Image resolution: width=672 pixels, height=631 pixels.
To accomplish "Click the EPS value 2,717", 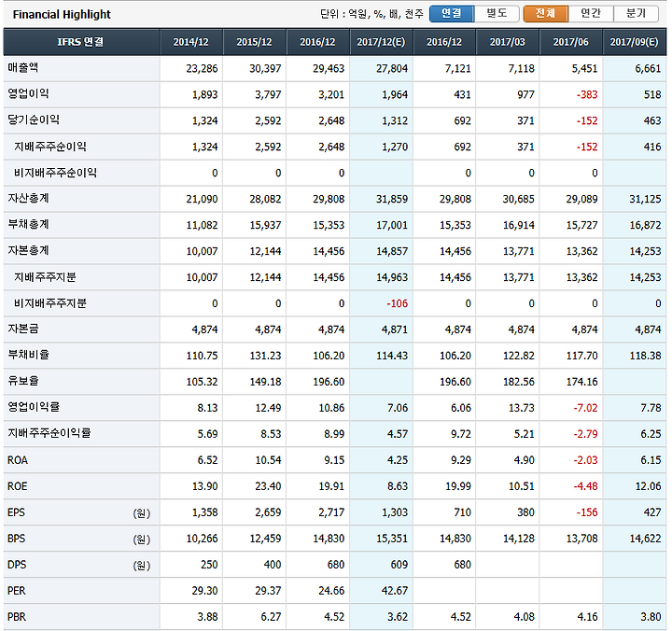I will [x=331, y=512].
